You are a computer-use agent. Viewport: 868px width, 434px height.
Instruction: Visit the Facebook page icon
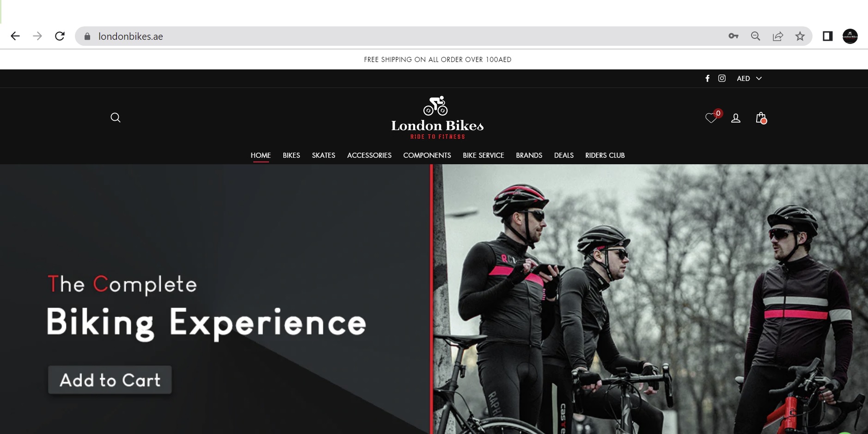pyautogui.click(x=707, y=78)
